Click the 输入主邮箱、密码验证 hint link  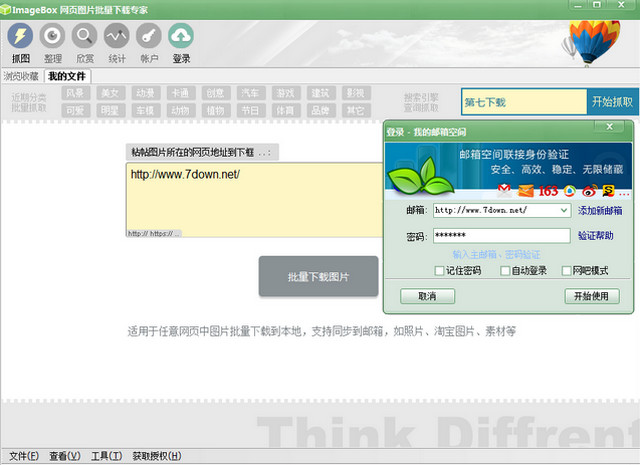[496, 255]
